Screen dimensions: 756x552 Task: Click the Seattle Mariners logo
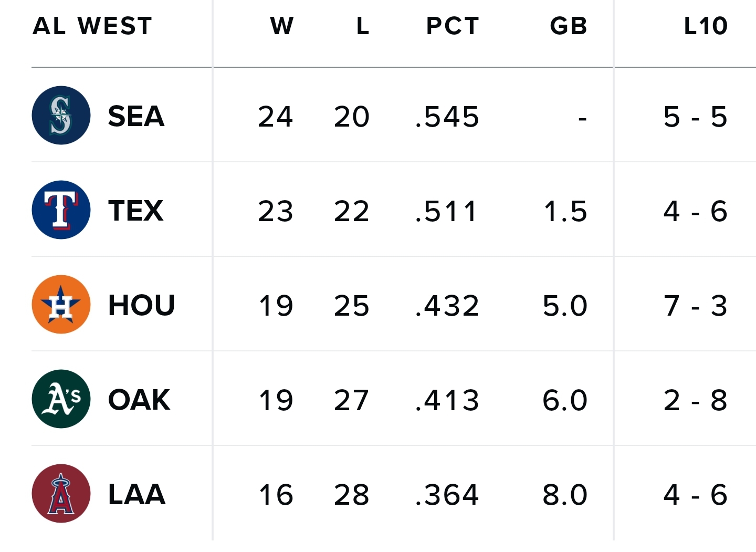pos(61,116)
